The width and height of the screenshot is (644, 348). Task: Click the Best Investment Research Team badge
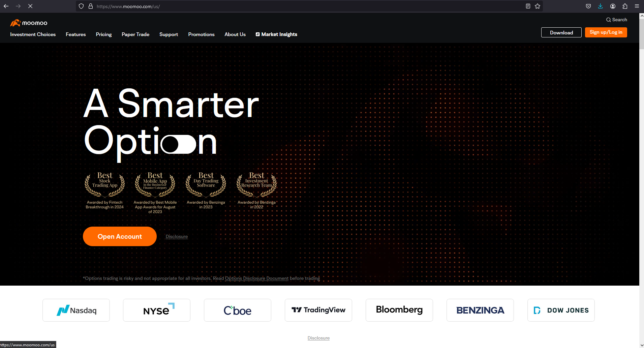coord(257,191)
